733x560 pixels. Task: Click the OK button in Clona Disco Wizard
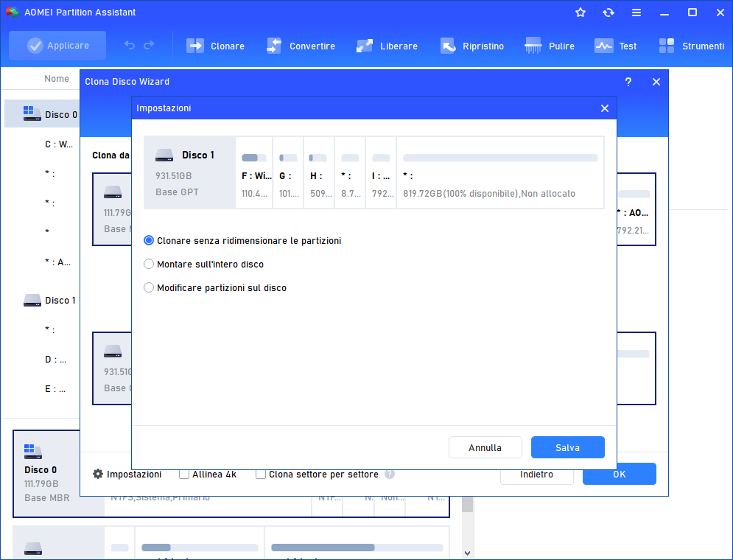[620, 474]
